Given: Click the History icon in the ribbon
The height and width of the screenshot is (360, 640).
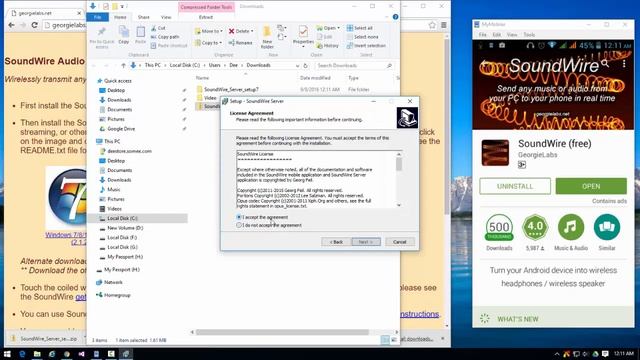Looking at the screenshot, I should (x=320, y=46).
